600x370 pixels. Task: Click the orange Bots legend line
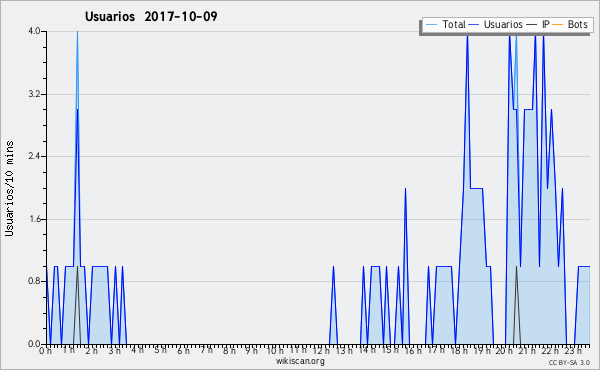pos(558,24)
